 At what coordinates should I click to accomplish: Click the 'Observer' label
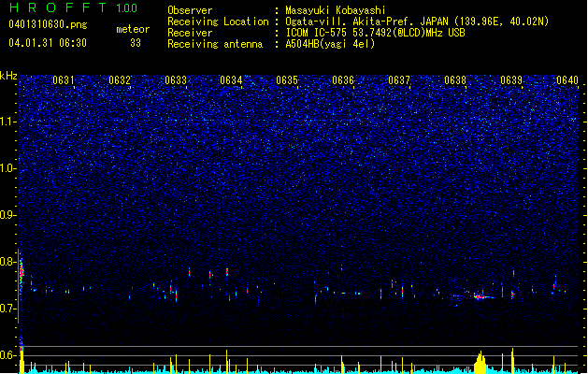[190, 10]
